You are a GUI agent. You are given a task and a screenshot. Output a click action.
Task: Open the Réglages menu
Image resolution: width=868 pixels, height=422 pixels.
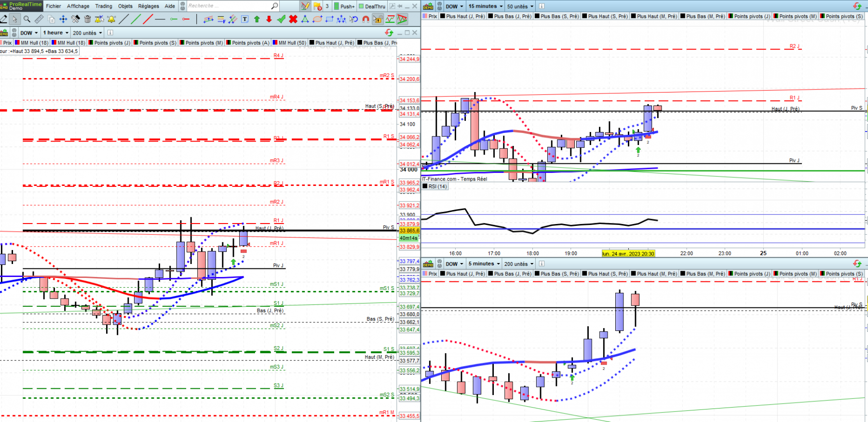[149, 6]
